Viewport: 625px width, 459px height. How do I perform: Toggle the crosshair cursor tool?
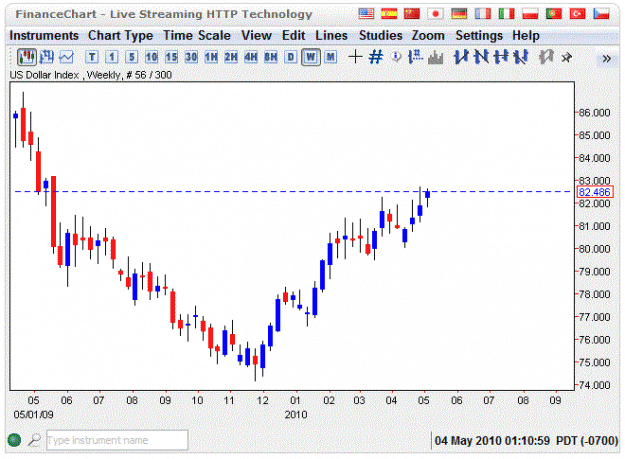[355, 57]
